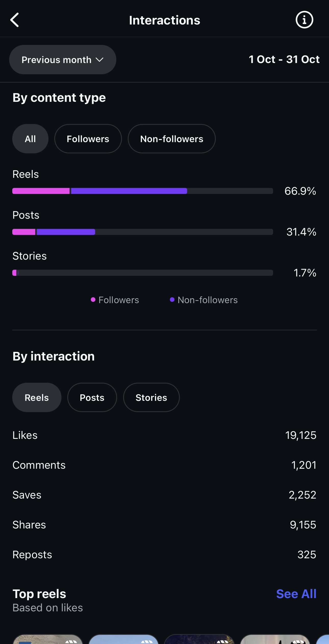Click the chevron beside Previous month
Viewport: 329px width, 644px height.
99,60
